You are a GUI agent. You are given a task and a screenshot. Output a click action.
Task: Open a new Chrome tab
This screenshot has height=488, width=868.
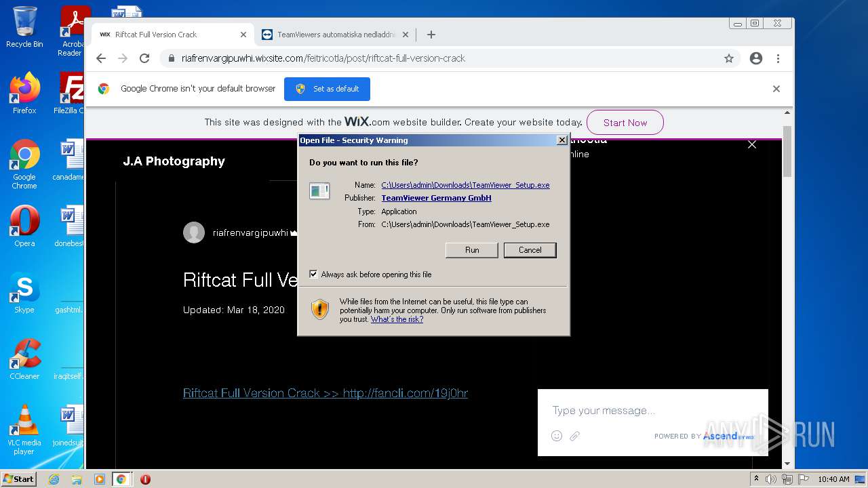(x=431, y=35)
